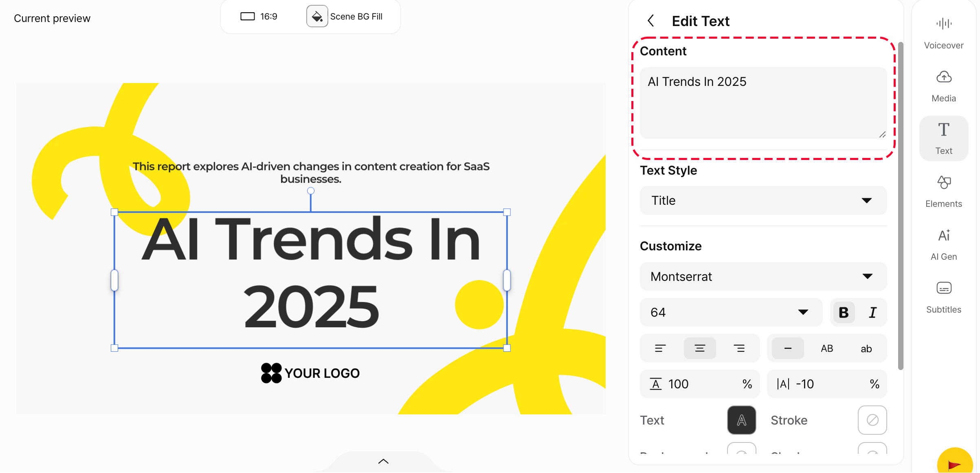Go back from Edit Text panel
Screen dimensions: 980x473
pyautogui.click(x=651, y=21)
